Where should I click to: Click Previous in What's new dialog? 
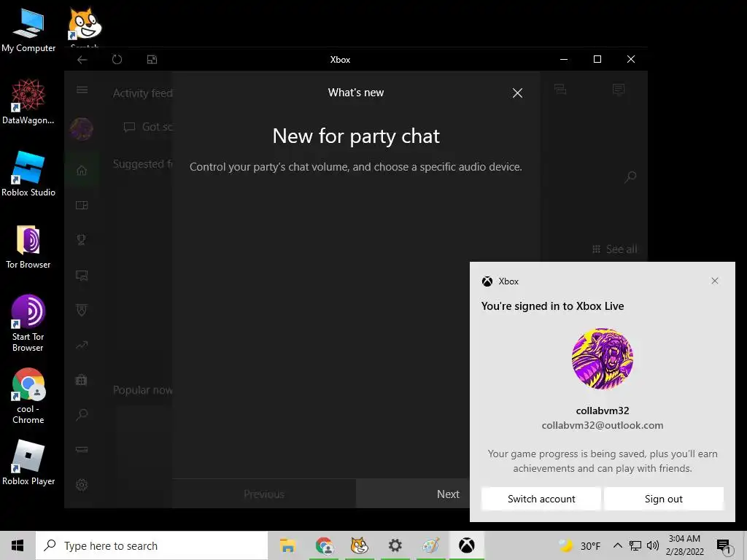(x=264, y=494)
